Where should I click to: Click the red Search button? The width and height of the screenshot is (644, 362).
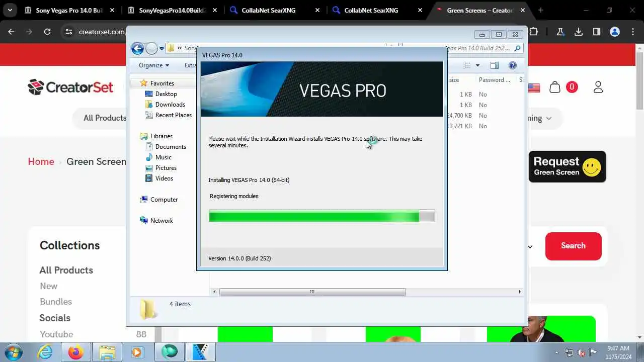573,246
